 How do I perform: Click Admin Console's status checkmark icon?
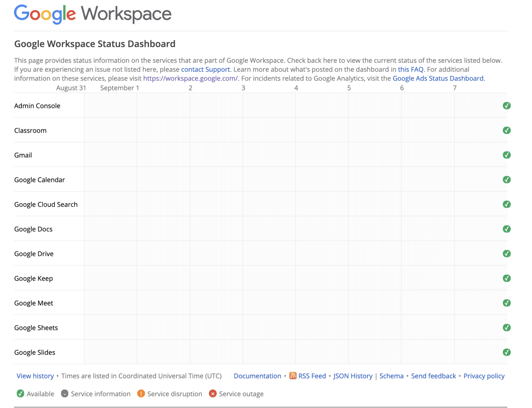(x=507, y=106)
